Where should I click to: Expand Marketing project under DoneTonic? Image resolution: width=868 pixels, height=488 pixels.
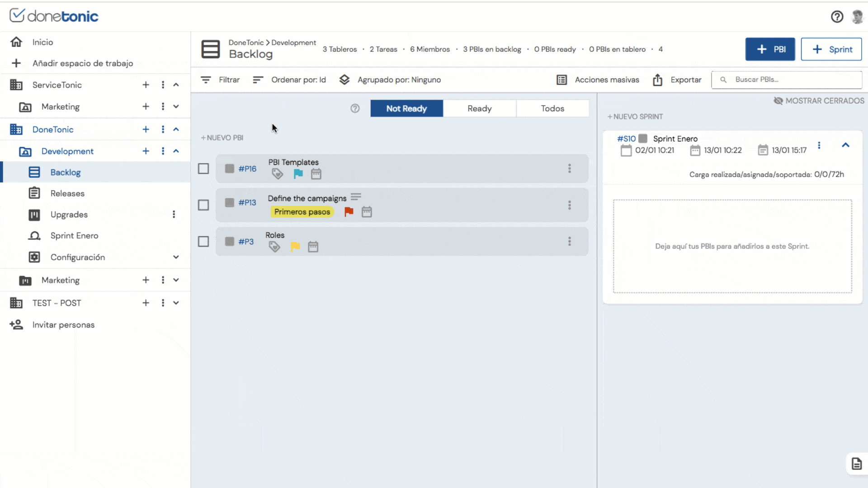176,280
